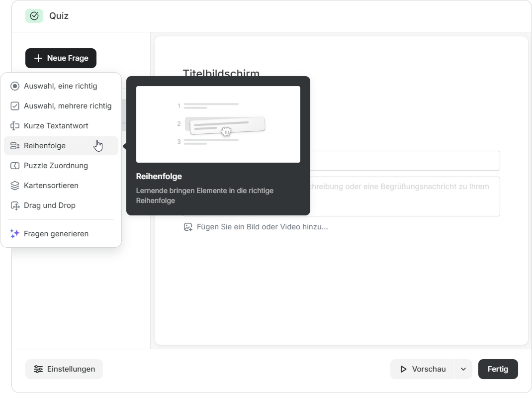
Task: Click the Reihenfolge preview thumbnail image
Action: [x=218, y=124]
